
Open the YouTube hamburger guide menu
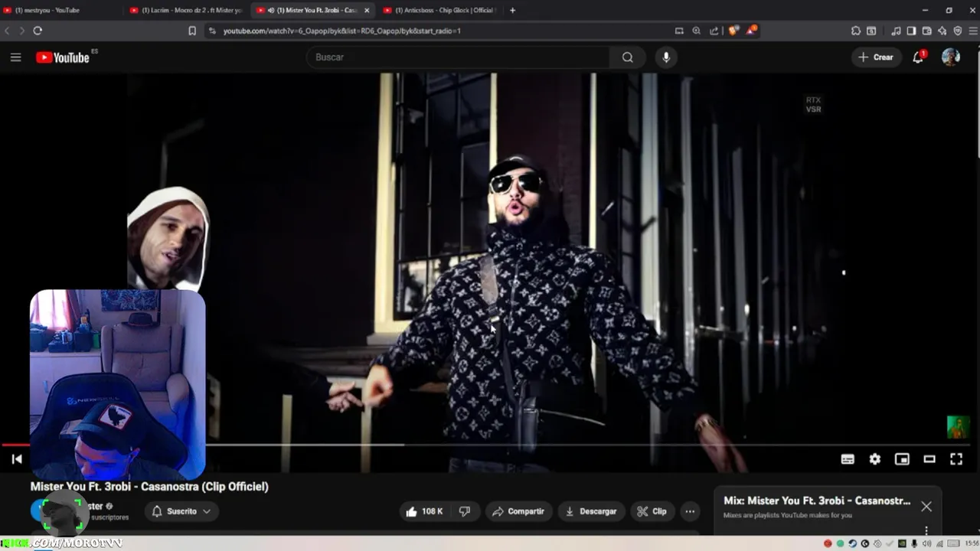(15, 57)
